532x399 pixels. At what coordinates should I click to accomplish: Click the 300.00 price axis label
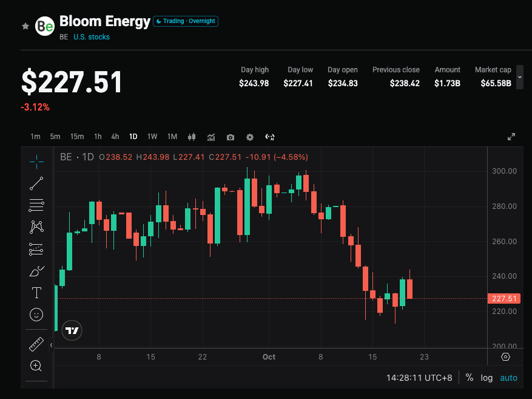(504, 171)
